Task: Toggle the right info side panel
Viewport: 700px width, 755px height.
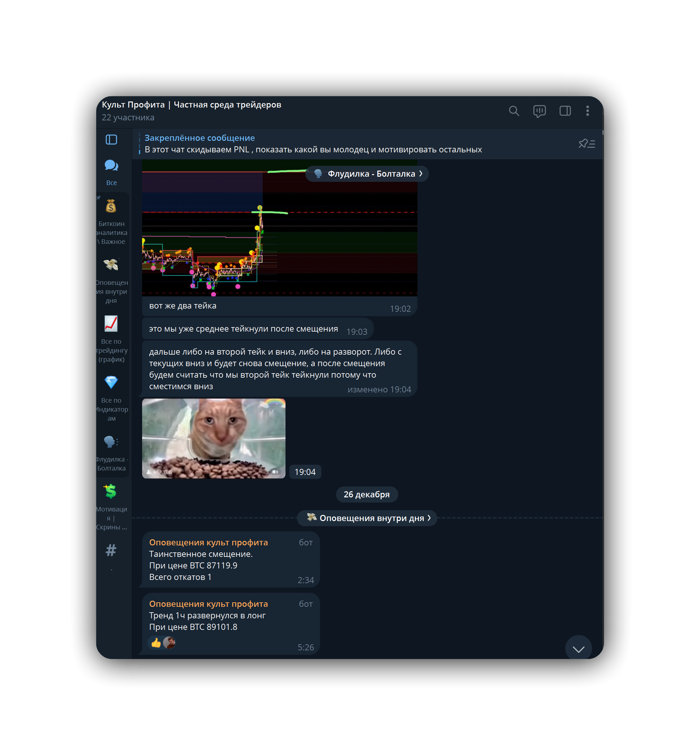Action: pos(565,111)
